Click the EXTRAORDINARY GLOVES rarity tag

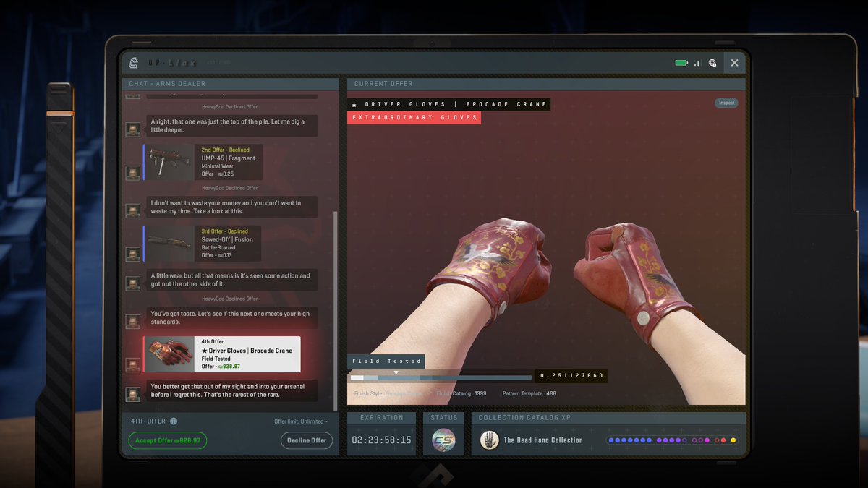[x=414, y=117]
